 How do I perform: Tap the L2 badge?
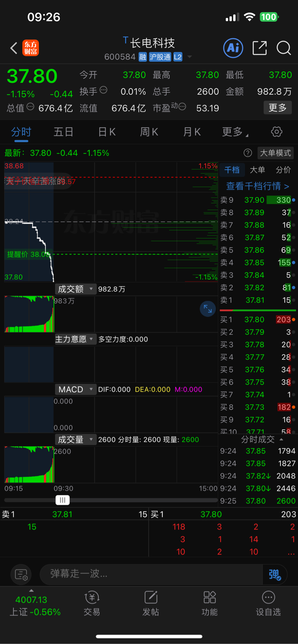(x=178, y=57)
